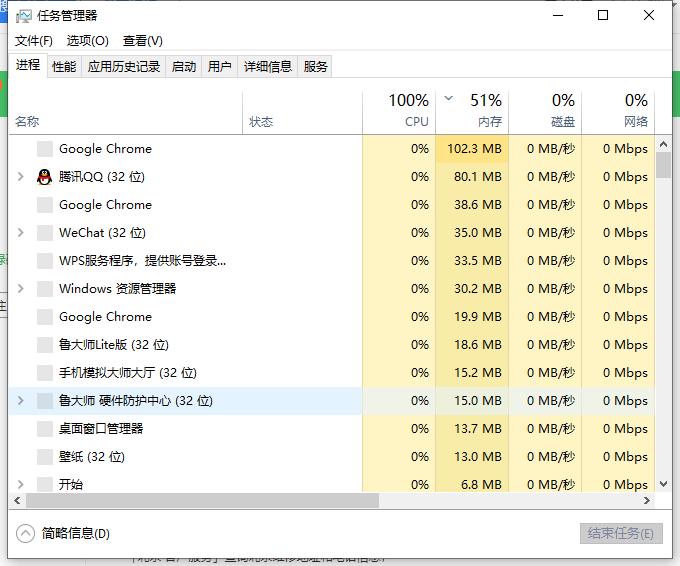Viewport: 680px width, 566px height.
Task: Click the icon beside 手机模拟大师大厅
Action: [x=44, y=373]
